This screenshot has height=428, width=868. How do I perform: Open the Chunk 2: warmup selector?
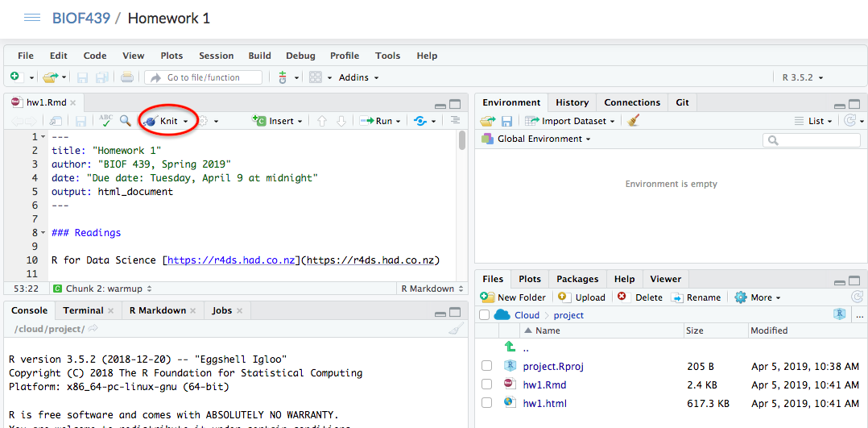coord(102,289)
